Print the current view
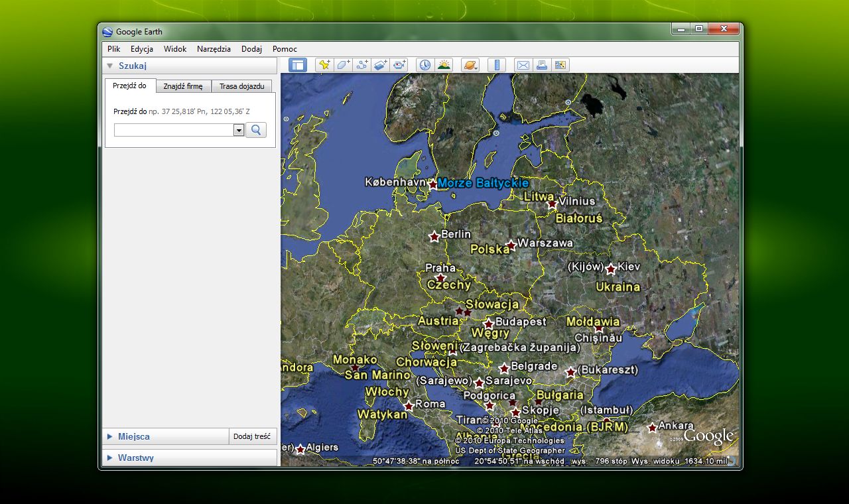This screenshot has height=504, width=849. point(542,65)
